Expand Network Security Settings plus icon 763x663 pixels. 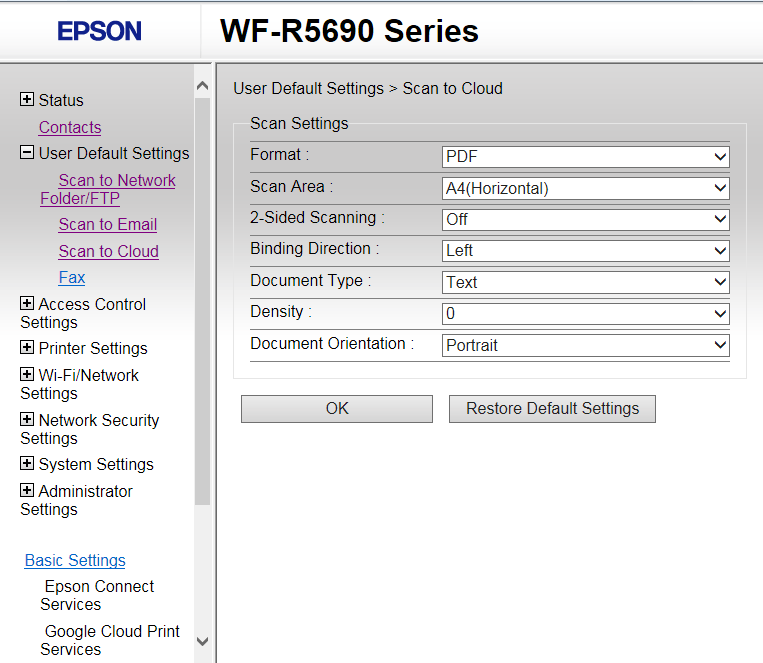pos(27,419)
